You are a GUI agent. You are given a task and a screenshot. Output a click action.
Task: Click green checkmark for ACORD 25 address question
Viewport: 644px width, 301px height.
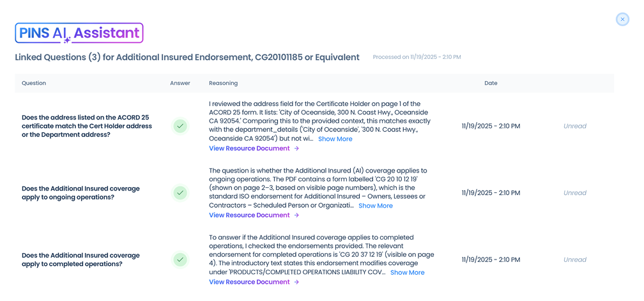(x=180, y=126)
